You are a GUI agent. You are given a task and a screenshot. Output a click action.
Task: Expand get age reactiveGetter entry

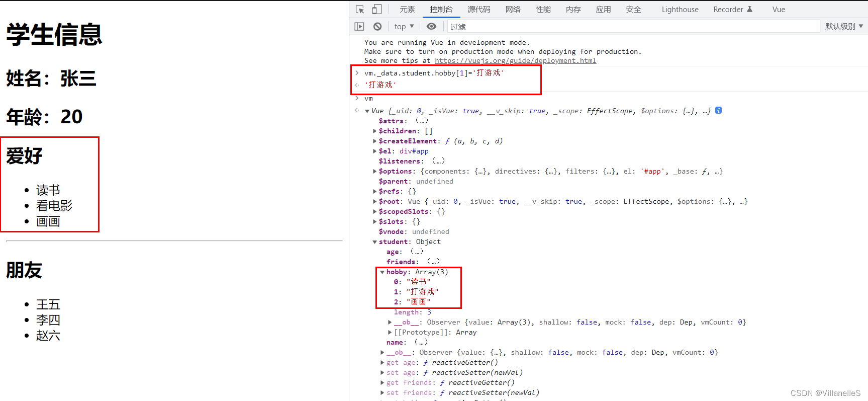[382, 362]
